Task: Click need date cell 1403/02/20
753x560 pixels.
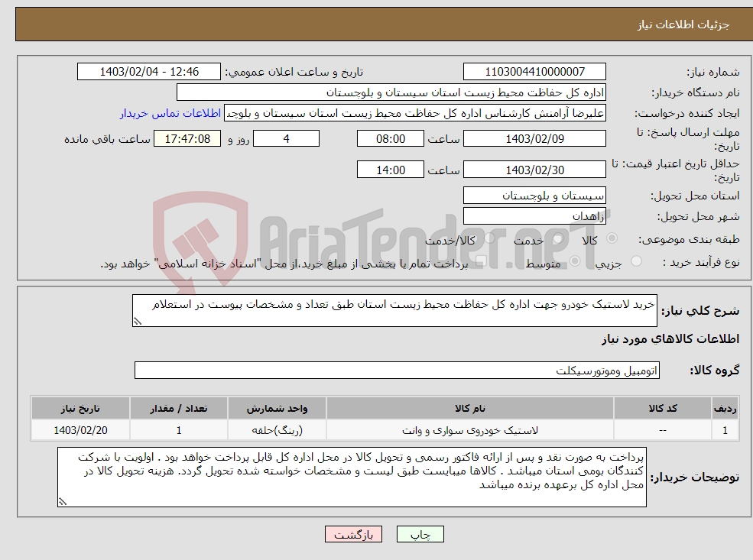Action: click(x=80, y=430)
